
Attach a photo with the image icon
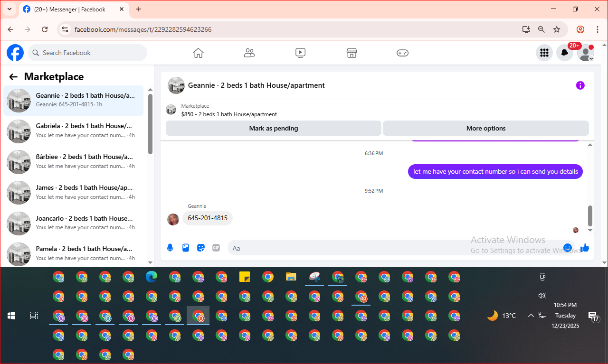(186, 248)
